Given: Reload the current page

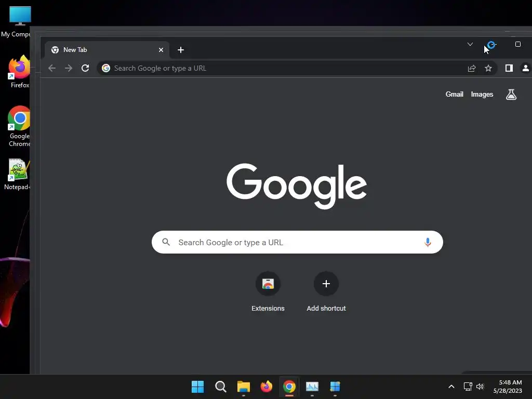Looking at the screenshot, I should (85, 68).
